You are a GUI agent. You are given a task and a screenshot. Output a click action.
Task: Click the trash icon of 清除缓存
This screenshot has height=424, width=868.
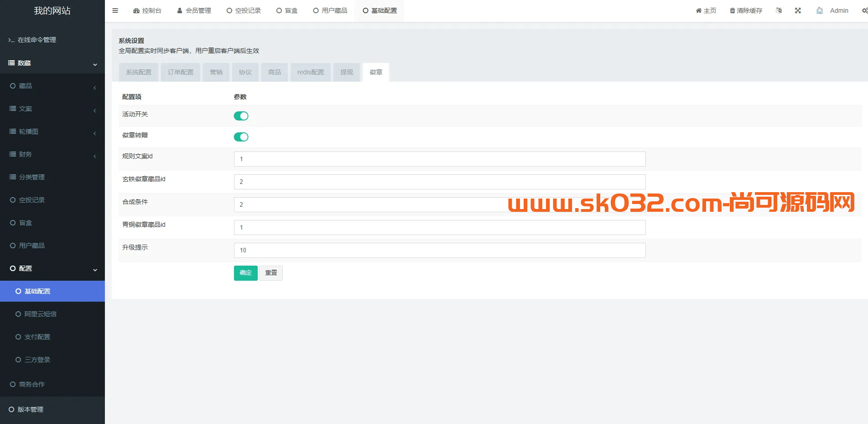pyautogui.click(x=733, y=10)
